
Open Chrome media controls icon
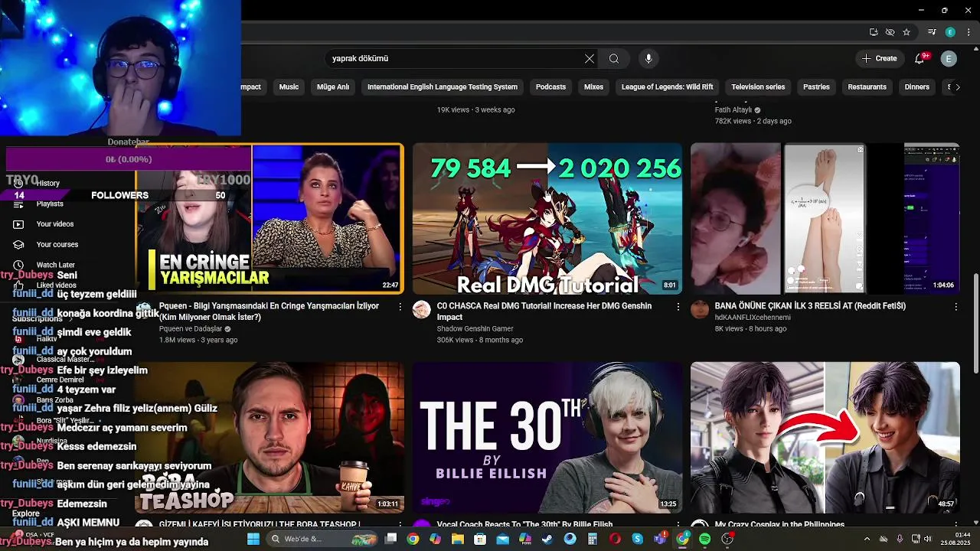coord(932,32)
